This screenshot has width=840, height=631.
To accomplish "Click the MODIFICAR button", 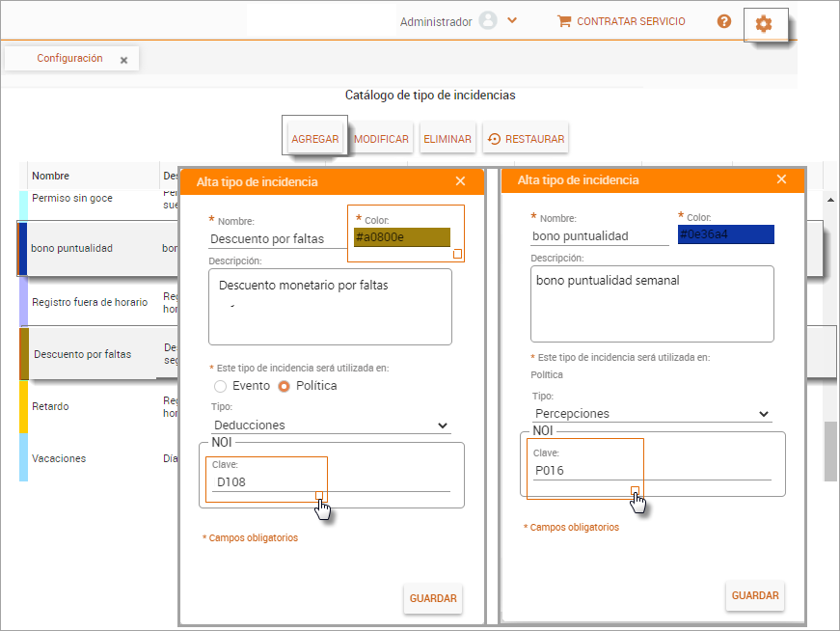I will pyautogui.click(x=381, y=139).
